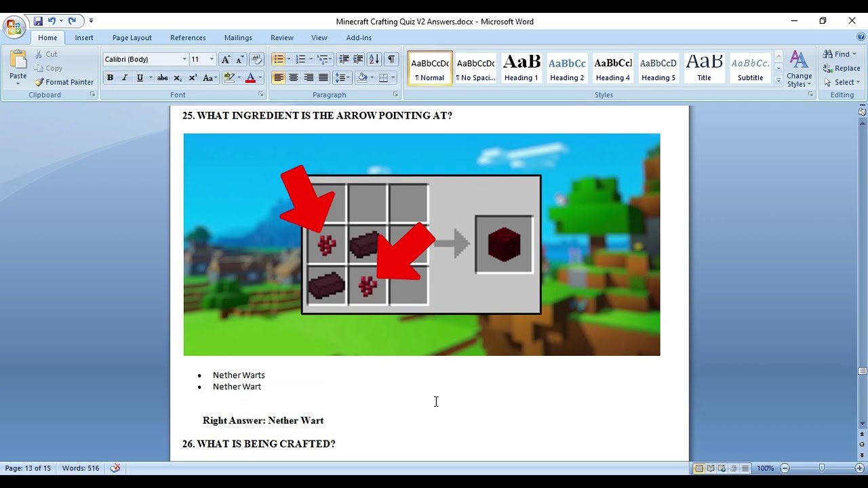Apply the Subtitle style
The height and width of the screenshot is (488, 868).
(x=750, y=68)
